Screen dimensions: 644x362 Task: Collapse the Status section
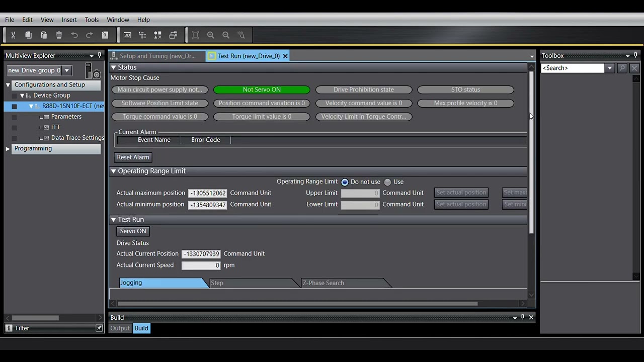coord(113,67)
